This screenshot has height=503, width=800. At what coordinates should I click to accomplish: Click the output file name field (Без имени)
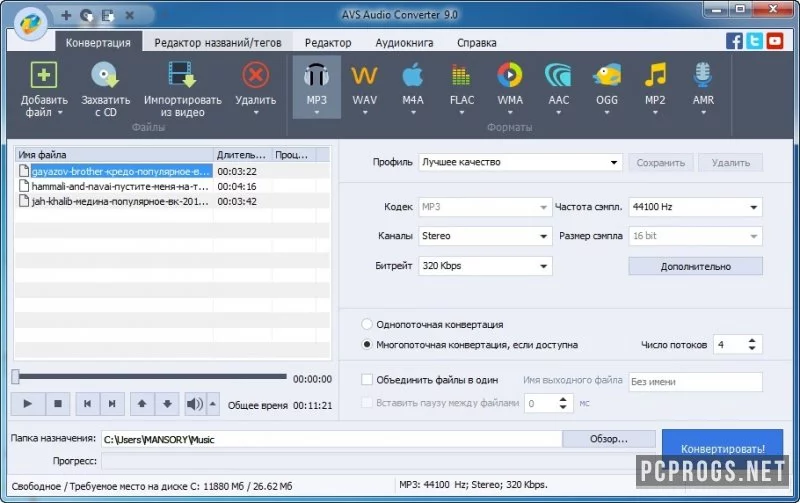click(x=695, y=382)
